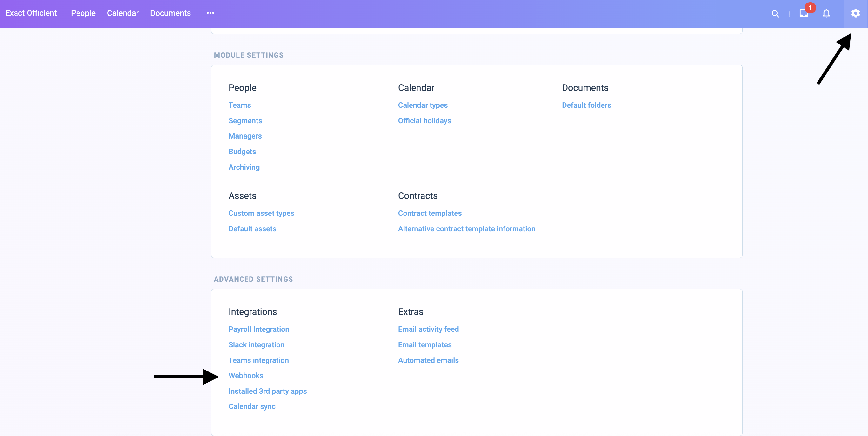Select the Teams link under People
The image size is (868, 436).
click(240, 105)
